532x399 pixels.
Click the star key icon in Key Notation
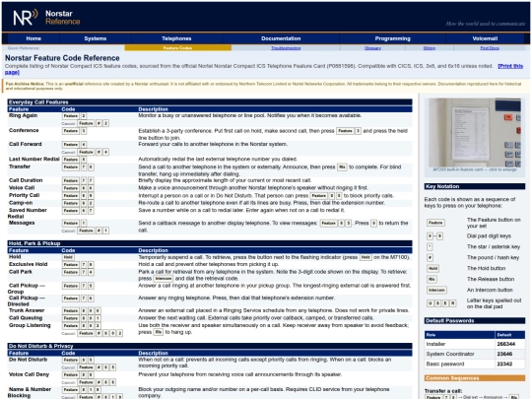(x=430, y=246)
